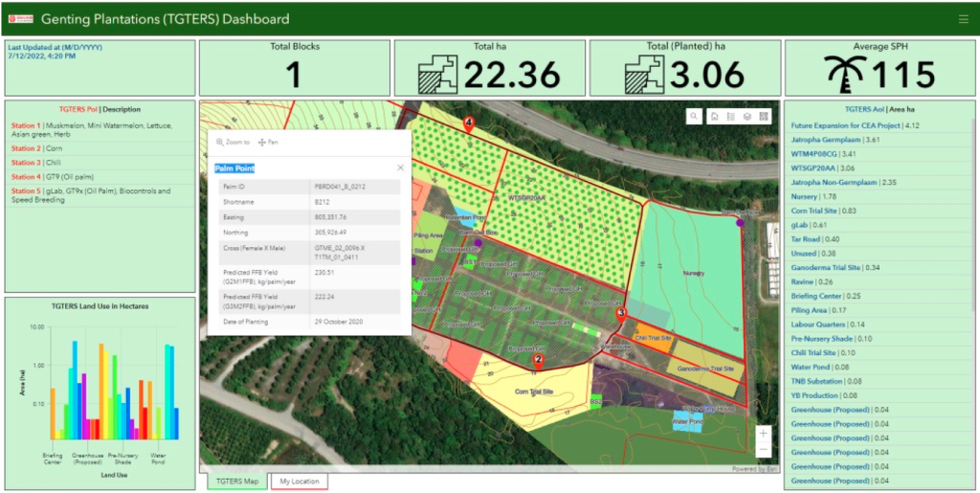Select Pre-Nursery Shade area row
980x493 pixels.
coord(880,339)
